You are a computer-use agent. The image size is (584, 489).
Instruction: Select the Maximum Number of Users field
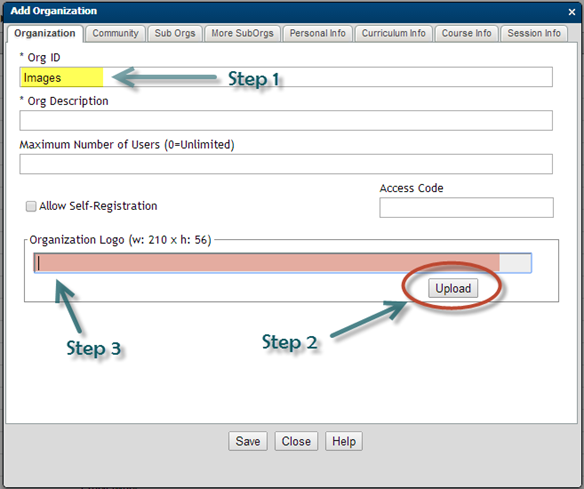tap(286, 164)
